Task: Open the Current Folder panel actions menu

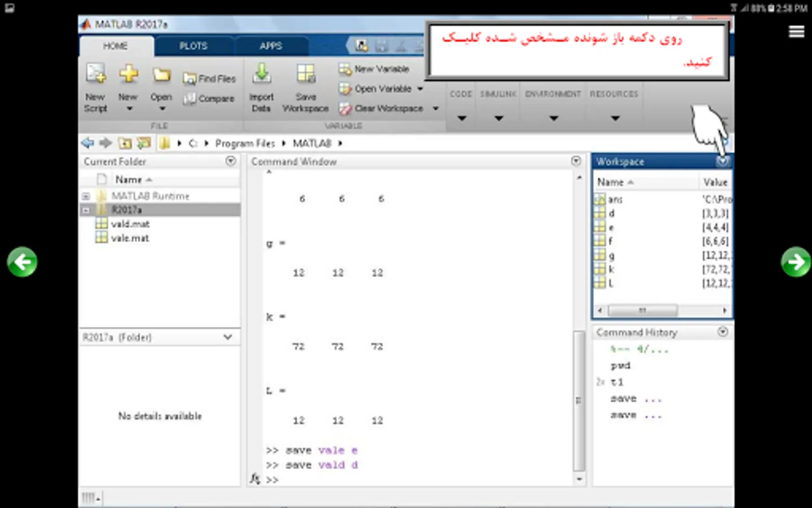Action: coord(231,161)
